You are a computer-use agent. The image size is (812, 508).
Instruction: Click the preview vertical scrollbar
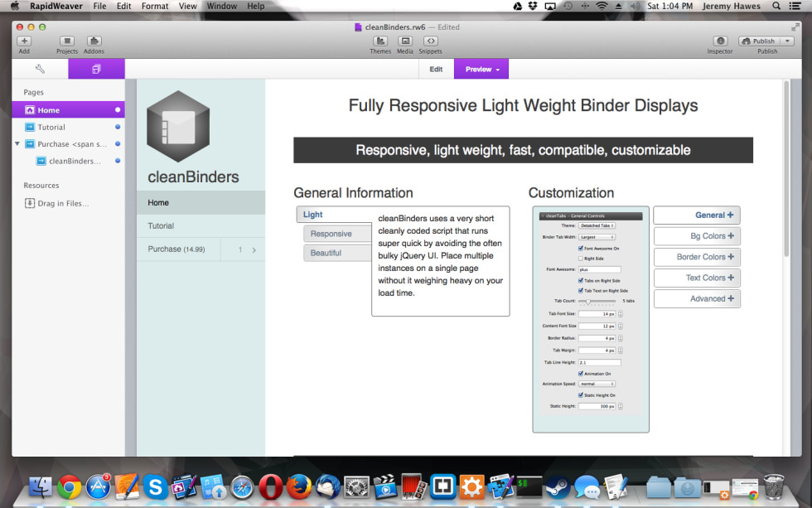786,167
